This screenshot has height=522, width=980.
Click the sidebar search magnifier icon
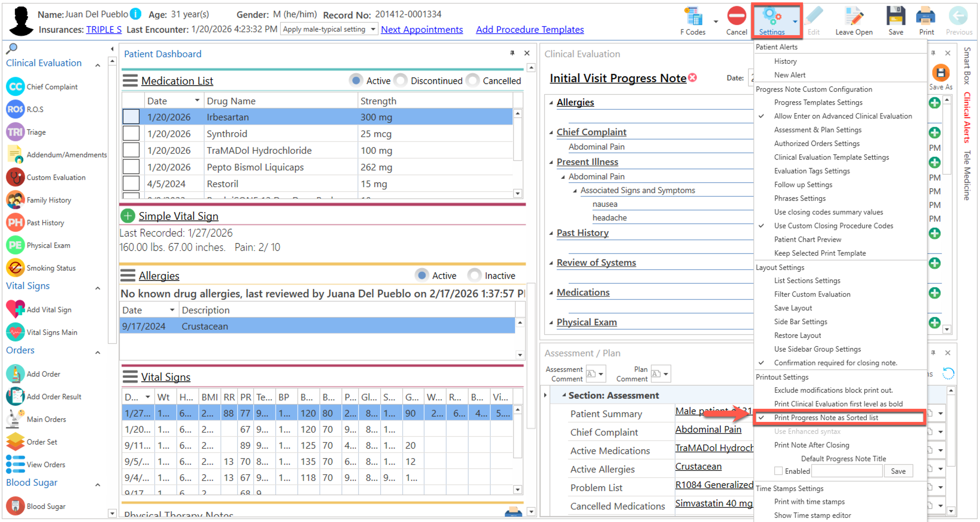(12, 48)
